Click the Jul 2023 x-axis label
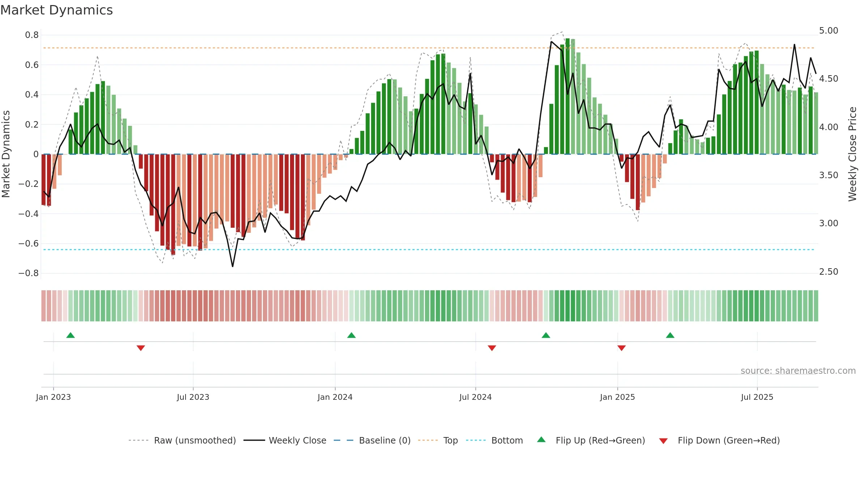The width and height of the screenshot is (868, 488). coord(193,397)
